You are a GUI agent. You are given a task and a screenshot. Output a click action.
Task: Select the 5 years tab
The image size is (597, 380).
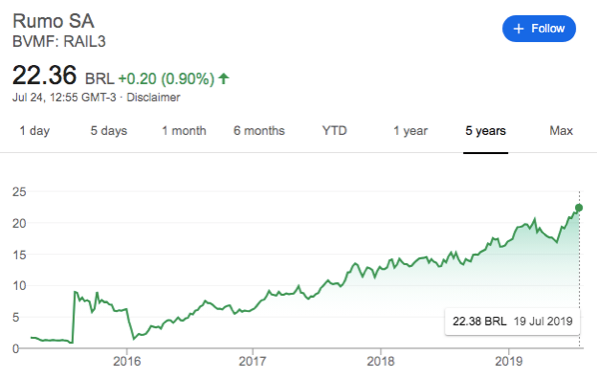[x=485, y=131]
